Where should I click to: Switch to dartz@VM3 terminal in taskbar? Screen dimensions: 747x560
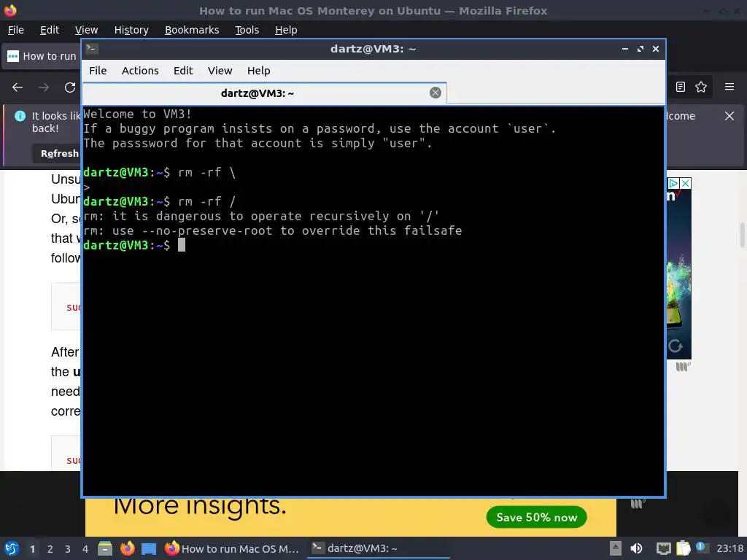pyautogui.click(x=379, y=548)
